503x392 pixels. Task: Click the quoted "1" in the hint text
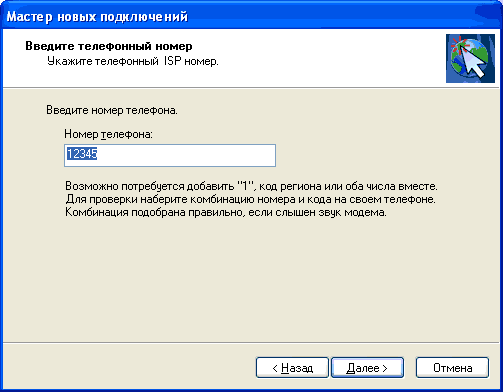(x=245, y=186)
